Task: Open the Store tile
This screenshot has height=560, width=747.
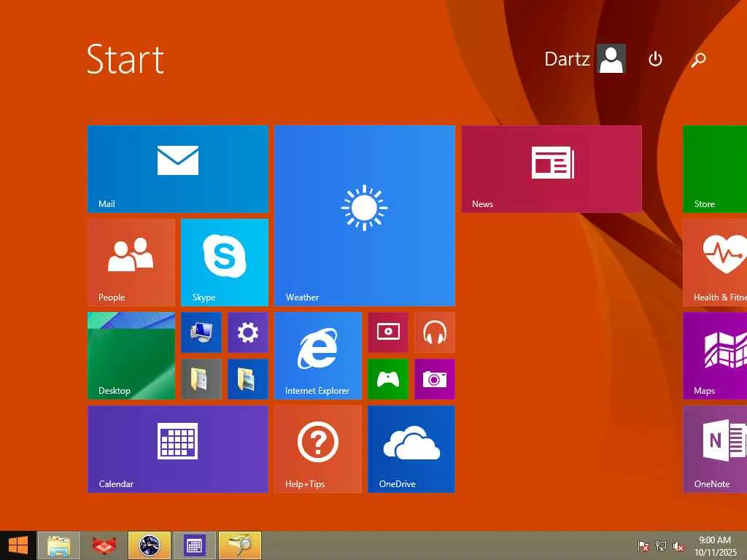Action: [715, 168]
